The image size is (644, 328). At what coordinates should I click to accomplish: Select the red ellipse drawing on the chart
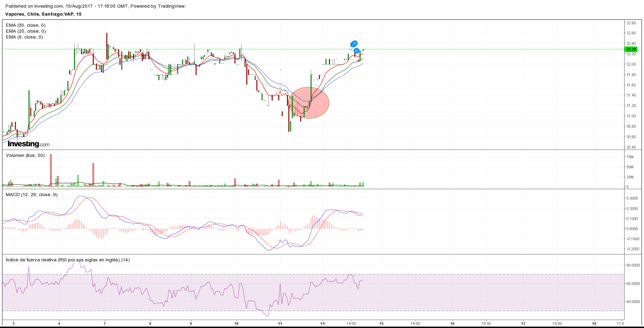coord(308,103)
